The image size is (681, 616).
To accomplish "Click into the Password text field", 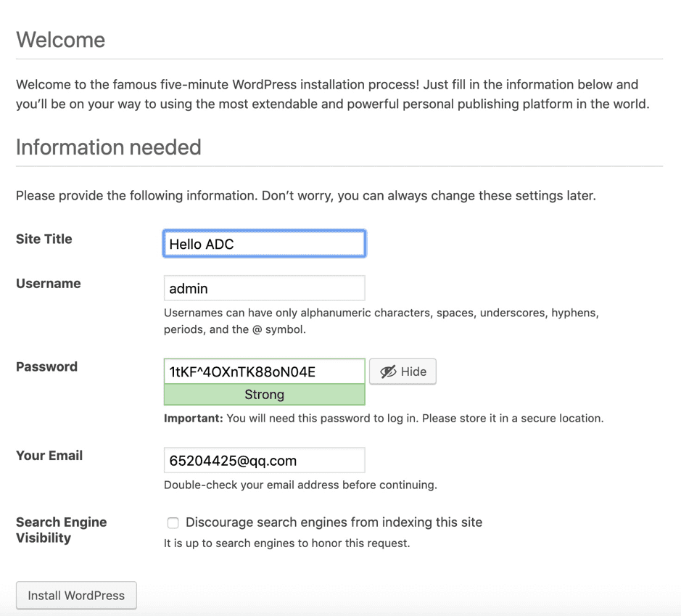I will point(264,371).
